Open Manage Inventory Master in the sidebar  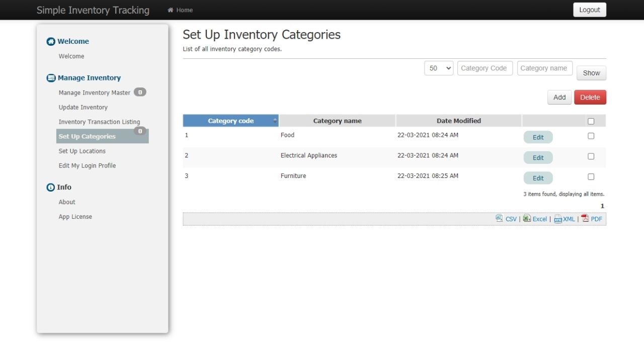click(x=94, y=93)
